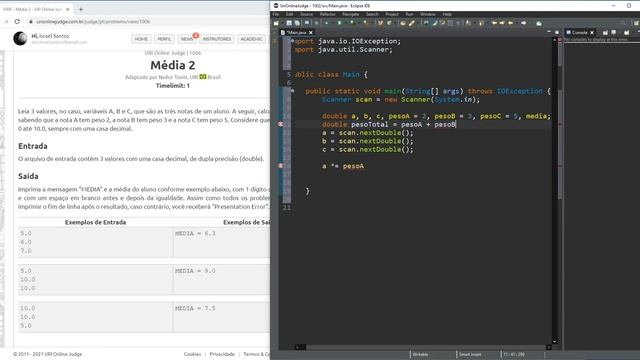Open the Navigate menu in Eclipse
640x360 pixels.
tap(351, 14)
